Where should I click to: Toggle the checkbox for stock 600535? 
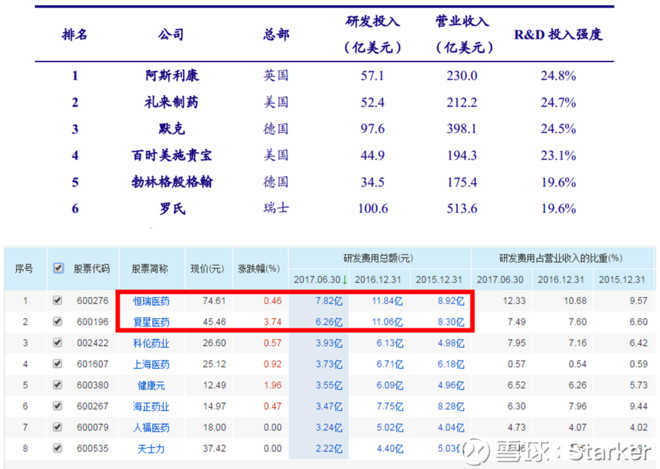(x=58, y=448)
